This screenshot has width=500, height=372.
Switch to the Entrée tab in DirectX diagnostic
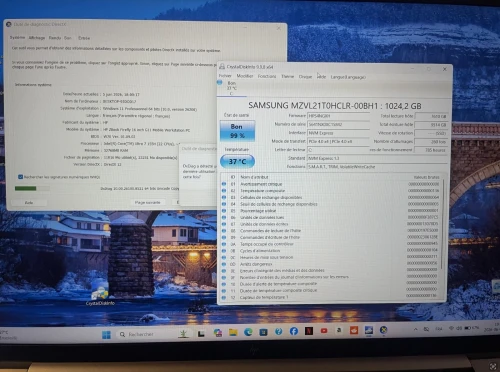point(84,38)
